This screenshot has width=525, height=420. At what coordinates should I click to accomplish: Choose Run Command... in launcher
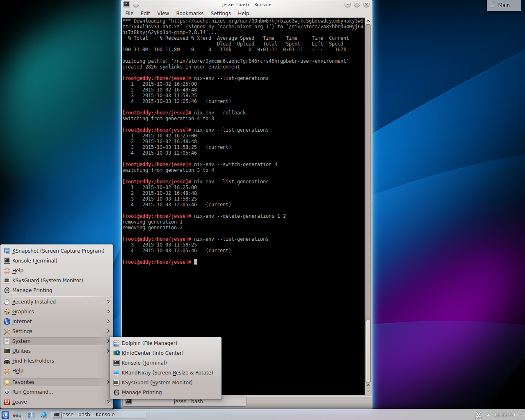click(57, 392)
